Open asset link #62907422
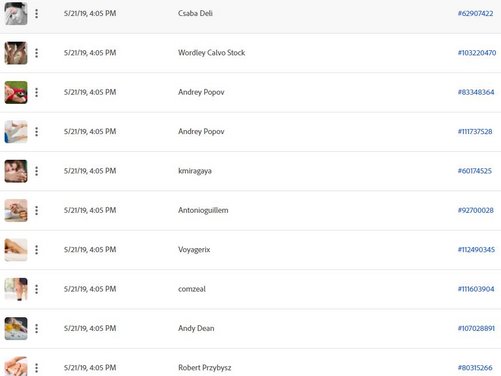Image resolution: width=501 pixels, height=376 pixels. tap(475, 14)
